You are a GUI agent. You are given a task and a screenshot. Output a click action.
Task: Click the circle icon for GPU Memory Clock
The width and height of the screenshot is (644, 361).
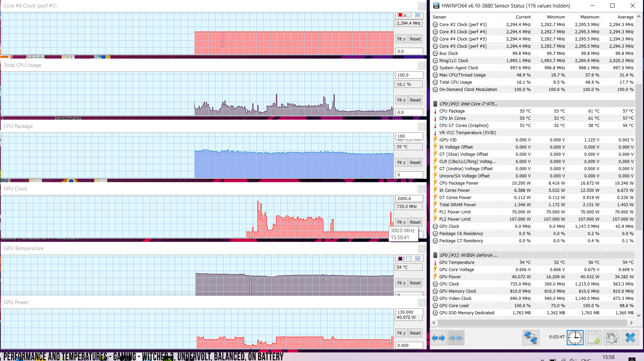coord(435,291)
